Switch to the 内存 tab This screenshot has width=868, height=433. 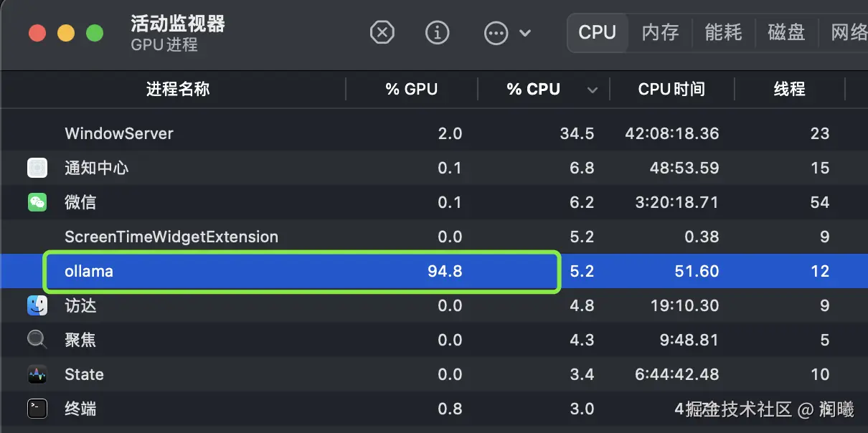point(660,32)
